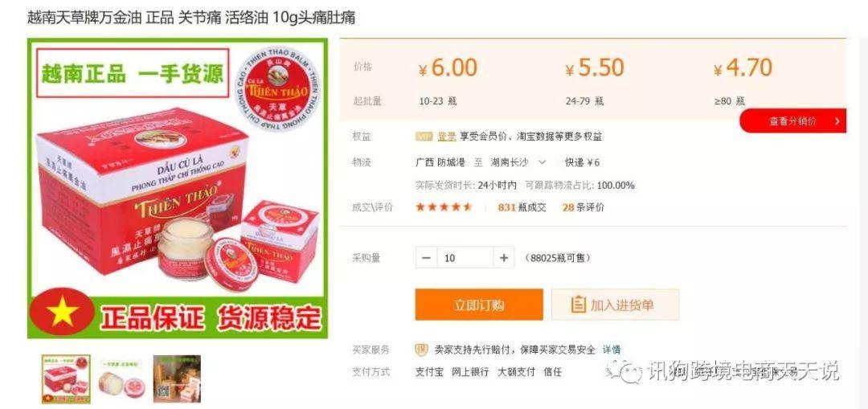Click the five-star rating icons
Screen dimensions: 868x409
click(444, 207)
